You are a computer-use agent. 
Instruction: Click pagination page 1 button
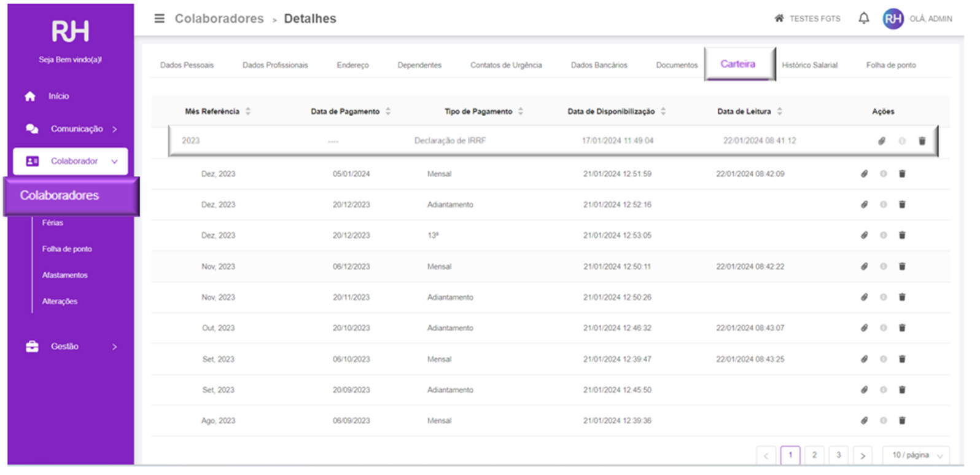[x=790, y=455]
